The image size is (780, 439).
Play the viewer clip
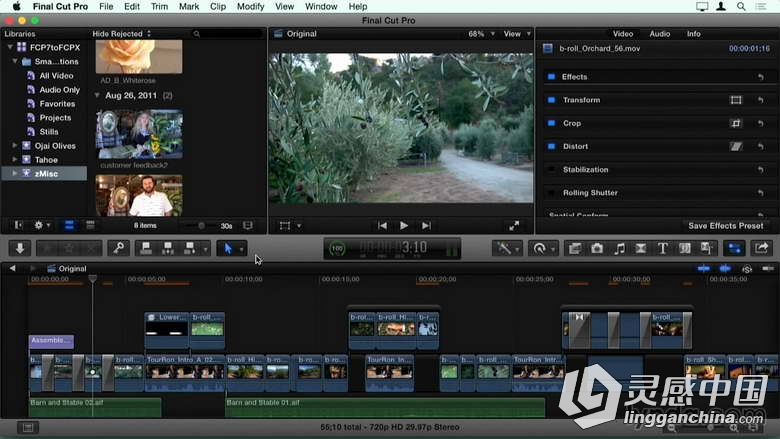coord(404,226)
